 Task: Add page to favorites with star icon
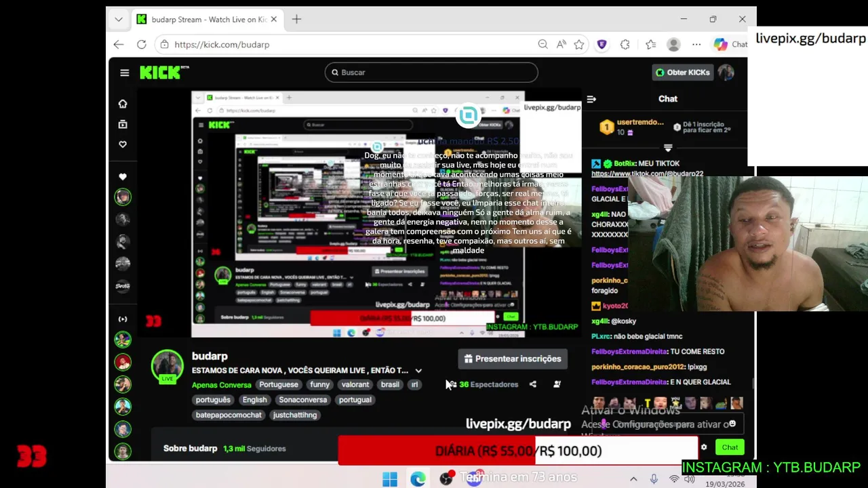click(579, 45)
